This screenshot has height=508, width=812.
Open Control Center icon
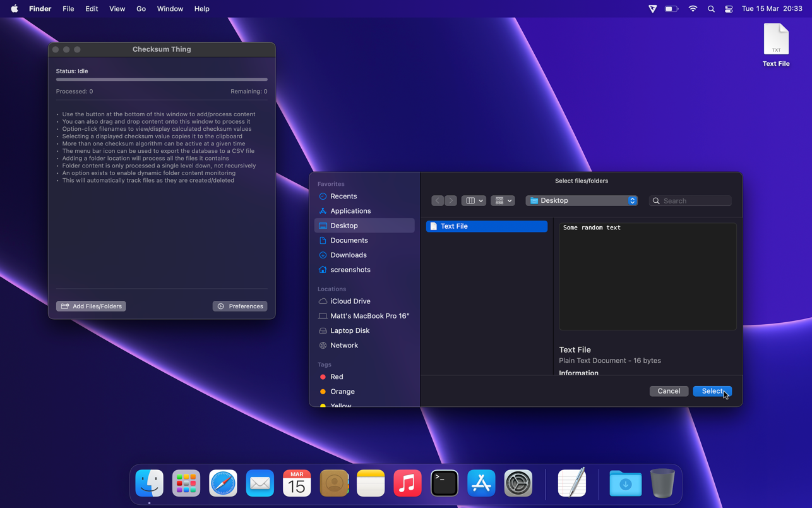click(x=729, y=9)
